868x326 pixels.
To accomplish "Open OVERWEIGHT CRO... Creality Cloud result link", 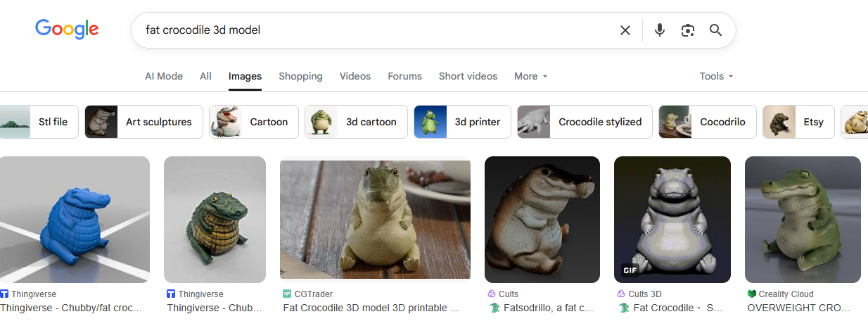I will pyautogui.click(x=799, y=308).
